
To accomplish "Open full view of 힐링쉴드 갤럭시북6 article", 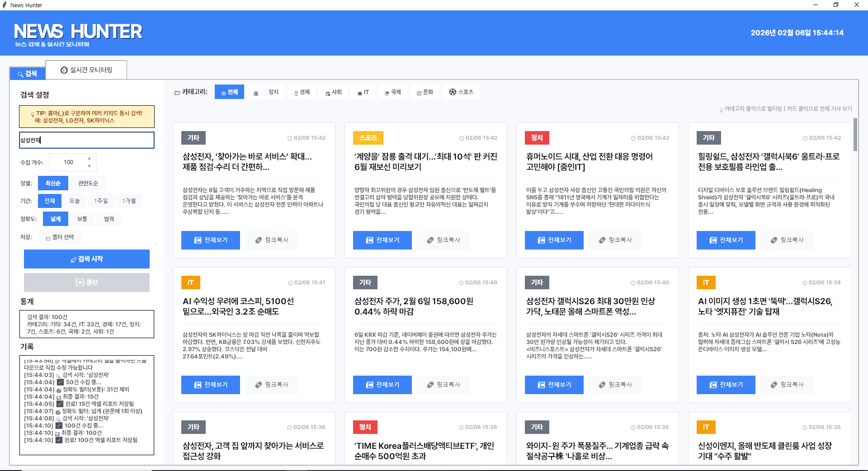I will point(726,240).
